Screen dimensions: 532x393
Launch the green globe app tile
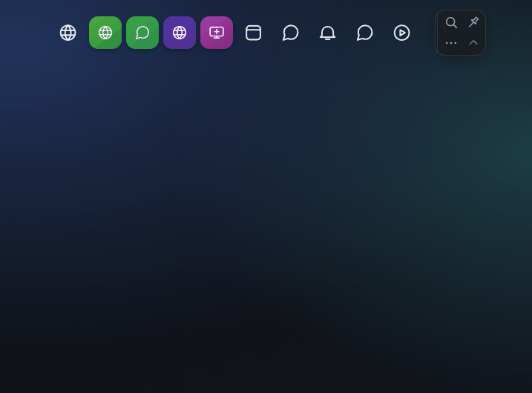[105, 33]
